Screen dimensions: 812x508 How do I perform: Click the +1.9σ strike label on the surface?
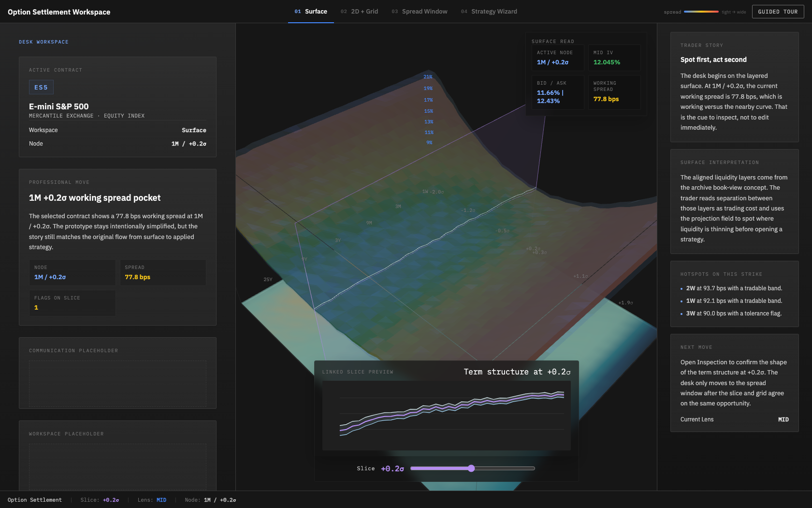(625, 303)
